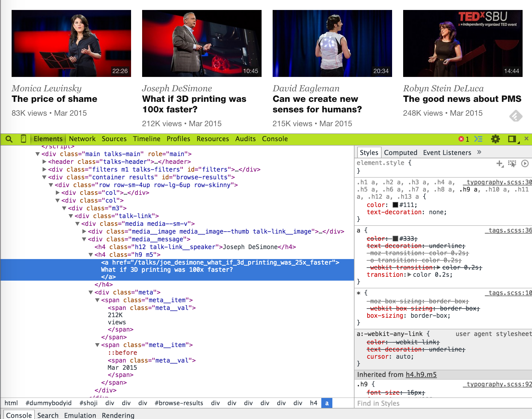Open typography.scss:30 source link

497,182
